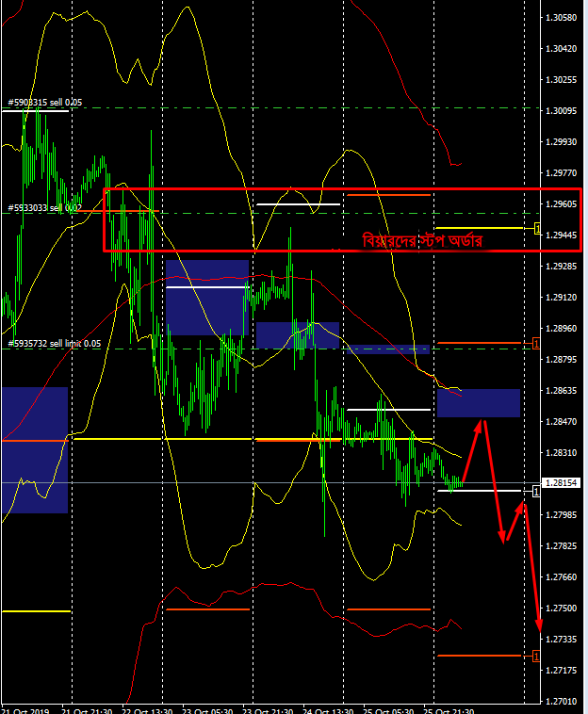Click the 25 Oct 21:30 time label
Screen dimensions: 588x714
[449, 708]
